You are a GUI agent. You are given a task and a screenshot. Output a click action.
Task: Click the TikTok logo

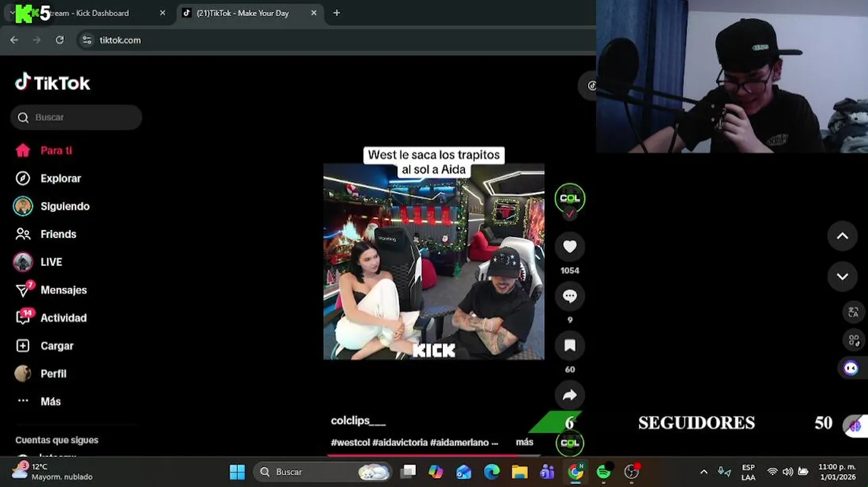tap(53, 83)
